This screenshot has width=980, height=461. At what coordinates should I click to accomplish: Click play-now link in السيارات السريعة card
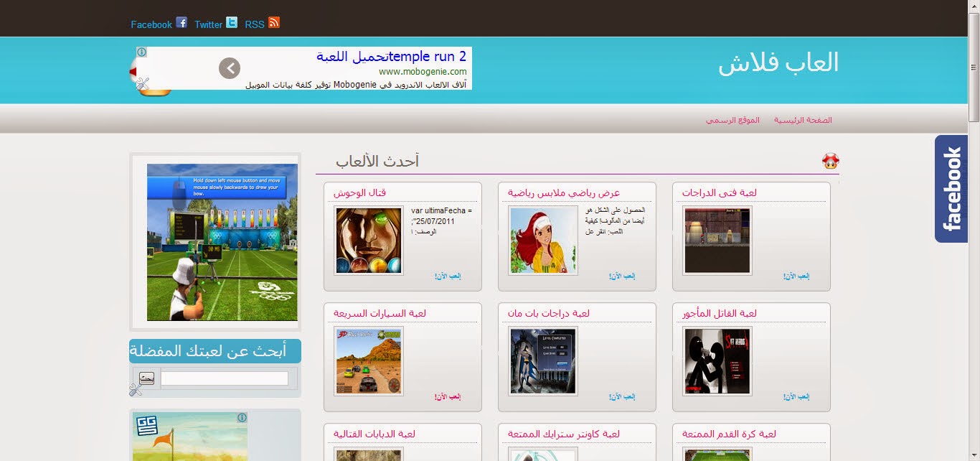pos(448,397)
